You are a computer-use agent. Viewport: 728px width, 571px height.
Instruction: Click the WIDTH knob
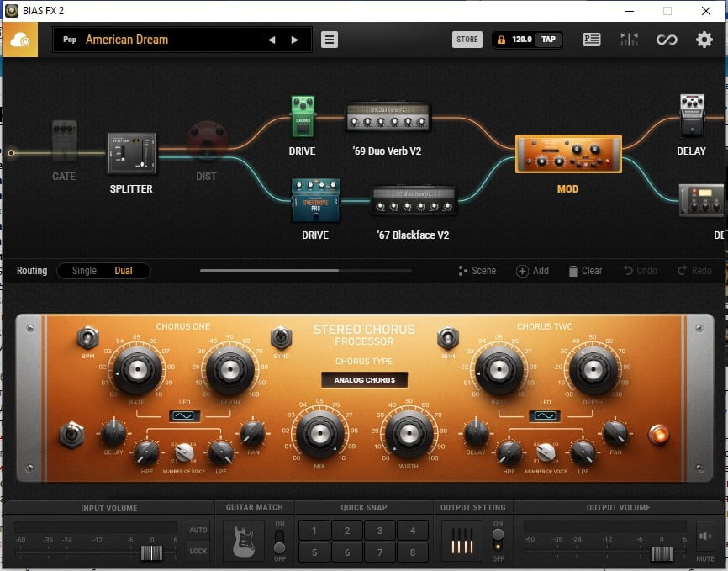coord(409,433)
